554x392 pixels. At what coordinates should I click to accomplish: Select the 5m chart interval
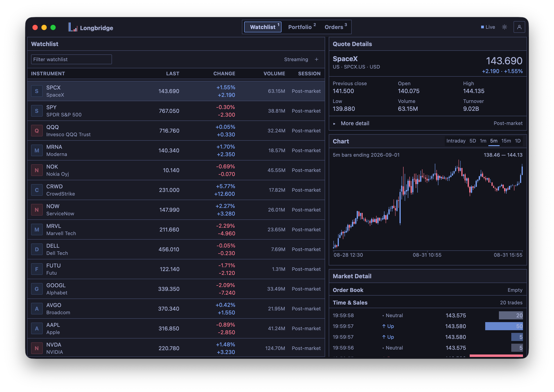494,141
